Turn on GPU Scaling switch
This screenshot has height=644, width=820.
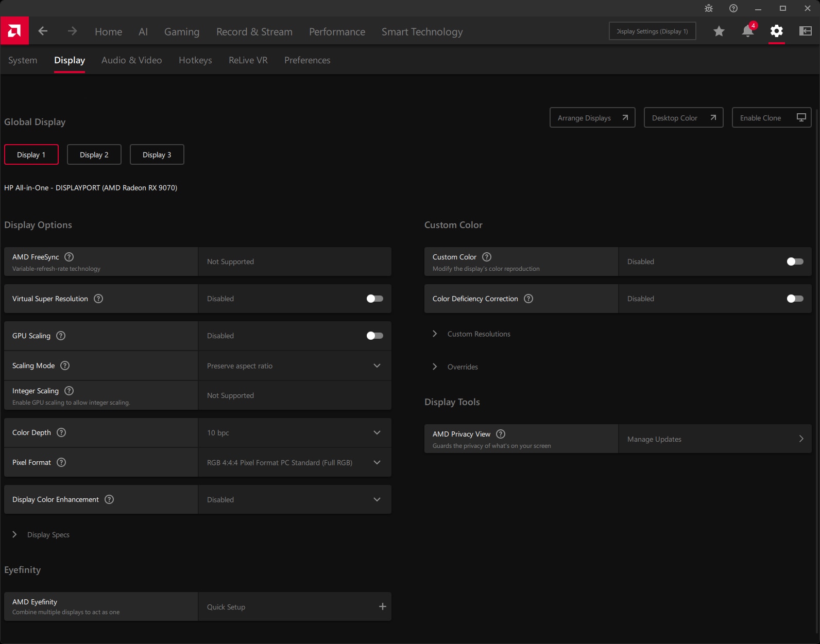[374, 336]
